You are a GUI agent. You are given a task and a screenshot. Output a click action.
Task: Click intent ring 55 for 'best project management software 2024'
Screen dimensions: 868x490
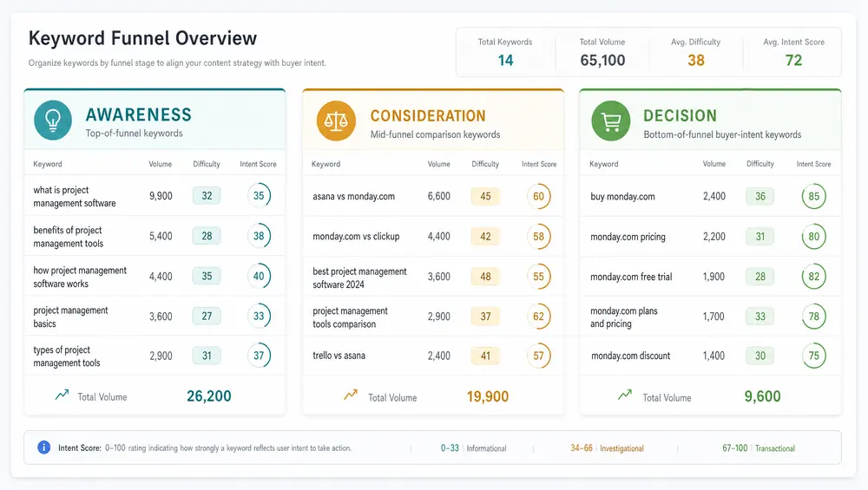(539, 277)
